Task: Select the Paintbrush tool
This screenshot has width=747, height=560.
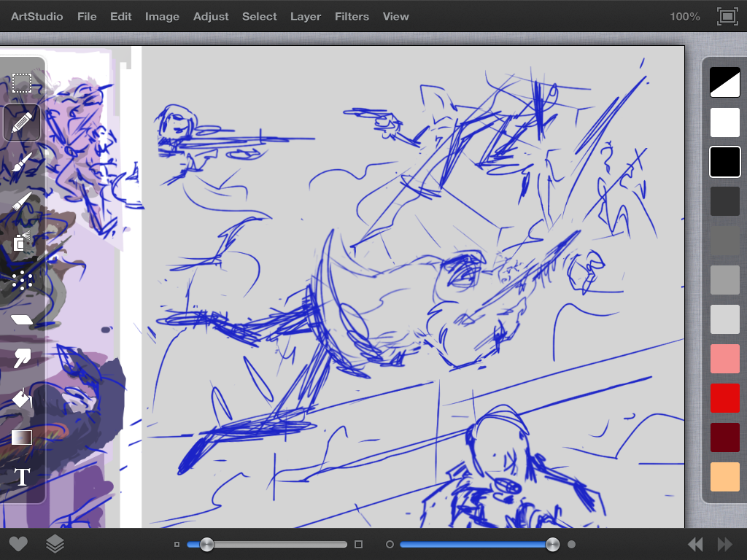Action: click(21, 164)
